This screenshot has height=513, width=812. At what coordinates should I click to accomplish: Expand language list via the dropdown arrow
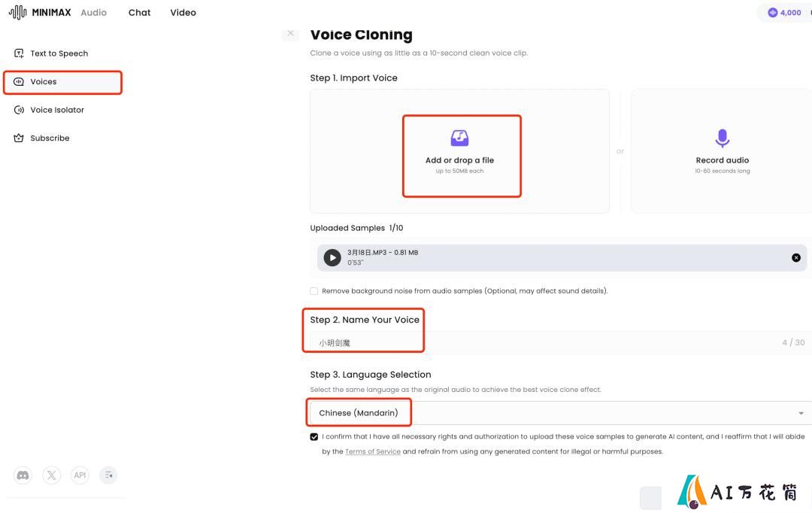point(801,413)
